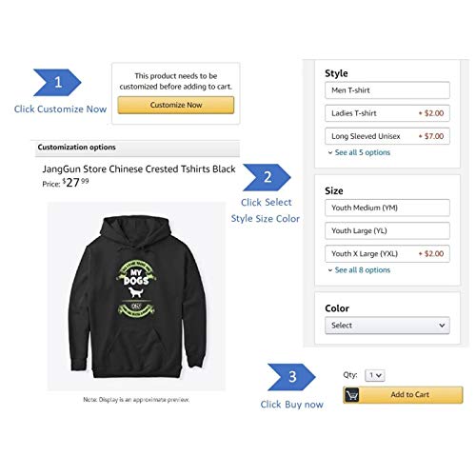Screen dimensions: 476x476
Task: Open the Color Select dropdown
Action: click(387, 326)
